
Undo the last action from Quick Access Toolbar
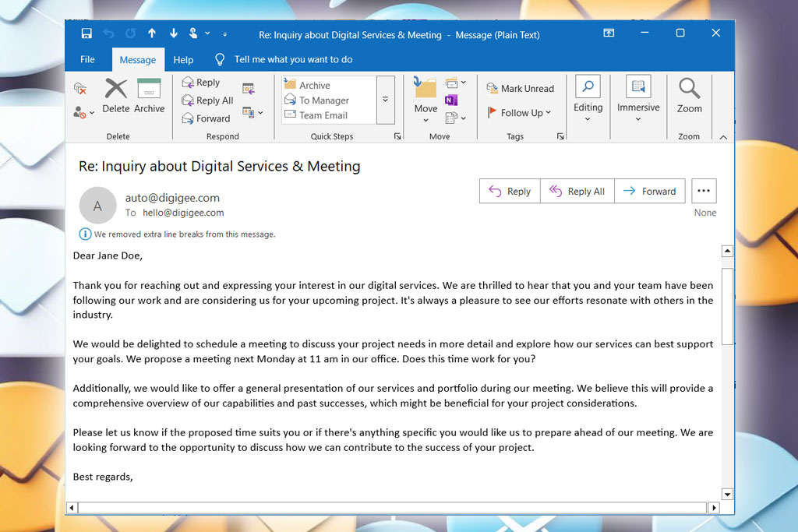tap(108, 33)
